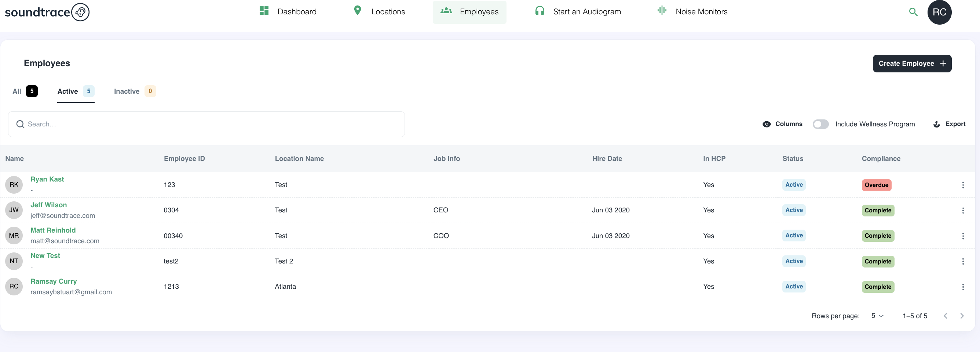Go to previous page of employees

[946, 316]
